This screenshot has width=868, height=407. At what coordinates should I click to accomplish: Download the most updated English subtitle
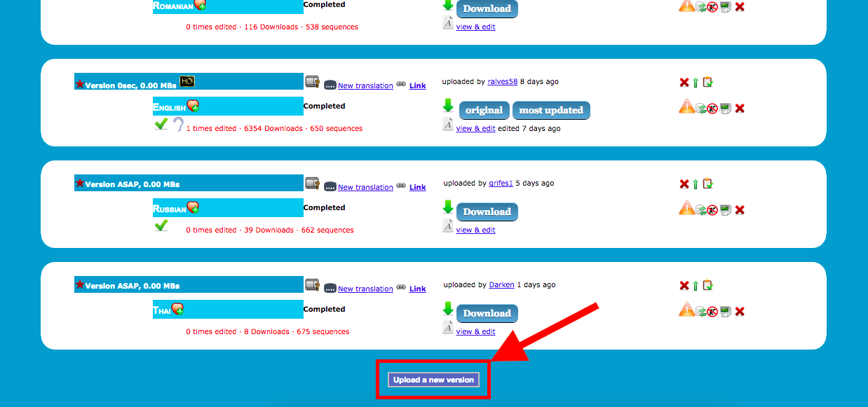click(551, 110)
